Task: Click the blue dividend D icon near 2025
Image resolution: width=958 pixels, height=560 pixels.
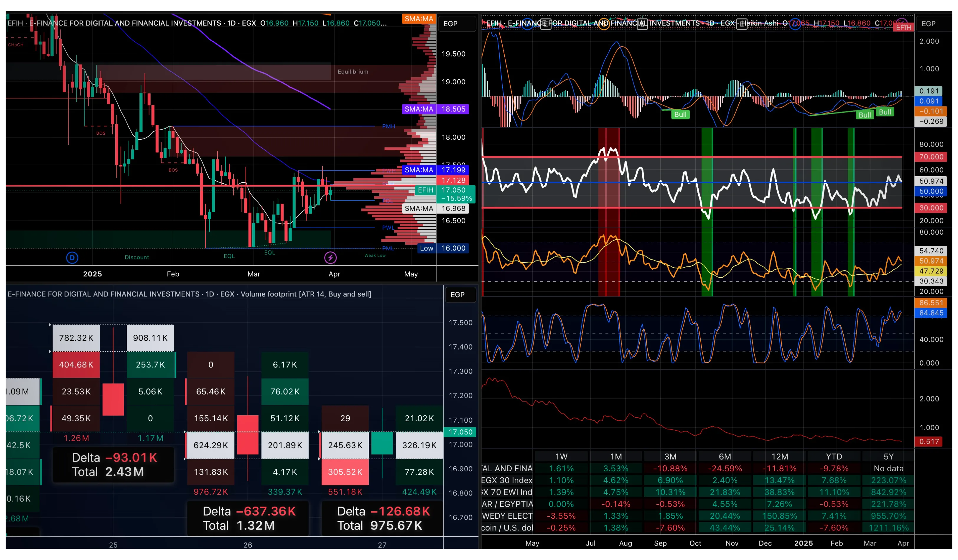Action: (72, 258)
